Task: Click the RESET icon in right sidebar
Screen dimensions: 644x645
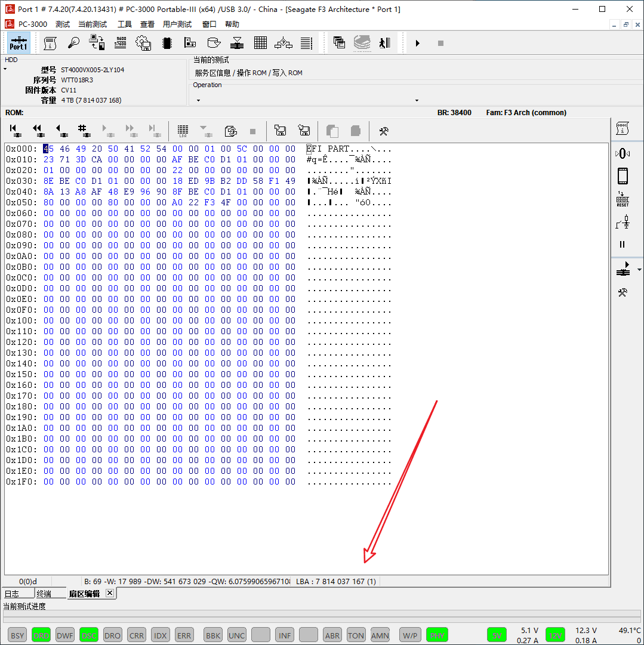Action: click(x=623, y=199)
